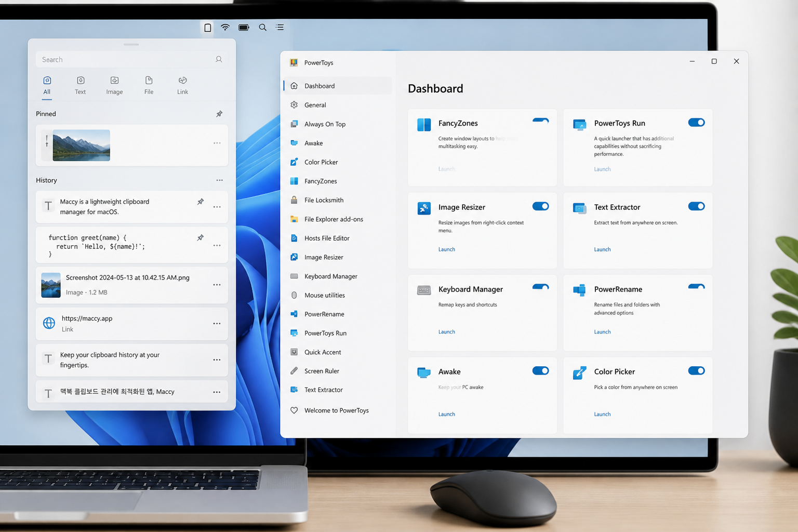Open more options for the pinned mountain image
Screen dimensions: 798x532
217,143
